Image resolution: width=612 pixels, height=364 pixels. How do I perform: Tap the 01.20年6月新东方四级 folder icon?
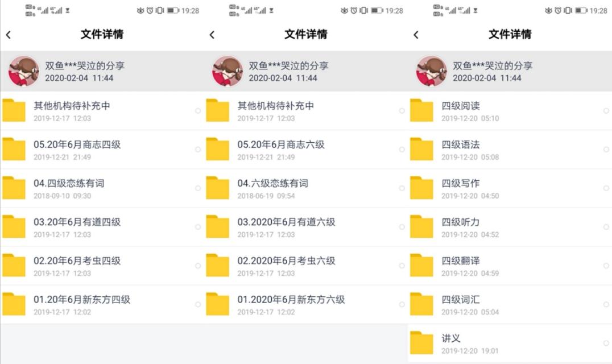pos(14,304)
